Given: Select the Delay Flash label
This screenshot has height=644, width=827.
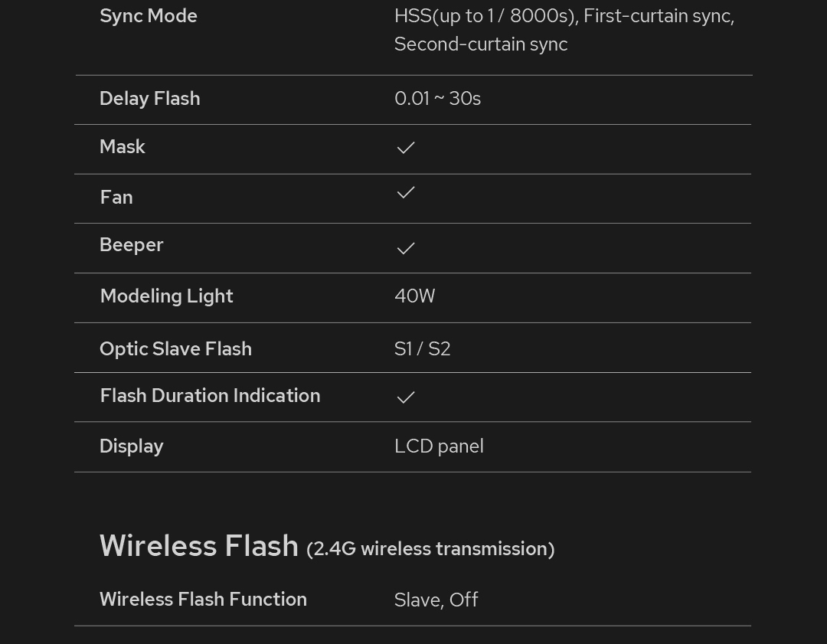Looking at the screenshot, I should tap(150, 99).
